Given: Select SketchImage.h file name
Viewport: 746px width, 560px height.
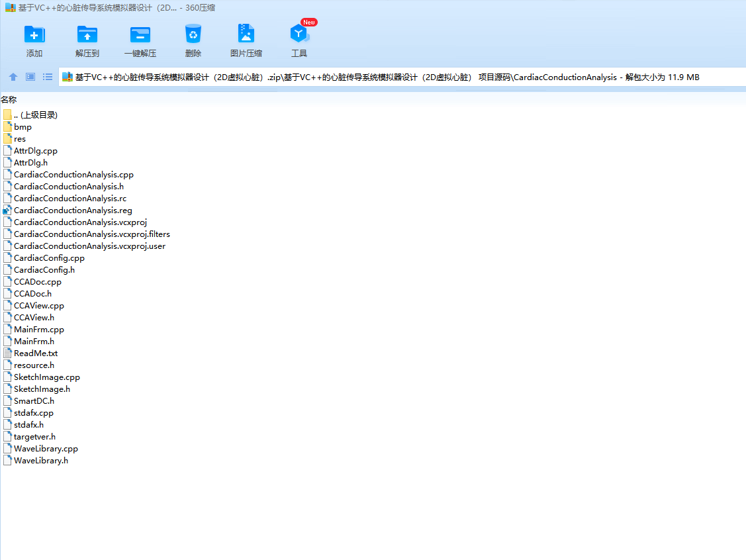Looking at the screenshot, I should click(42, 389).
